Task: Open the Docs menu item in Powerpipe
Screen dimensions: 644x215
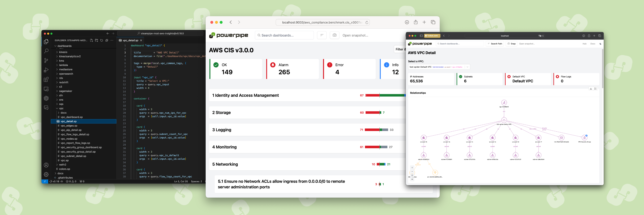Action: point(593,44)
